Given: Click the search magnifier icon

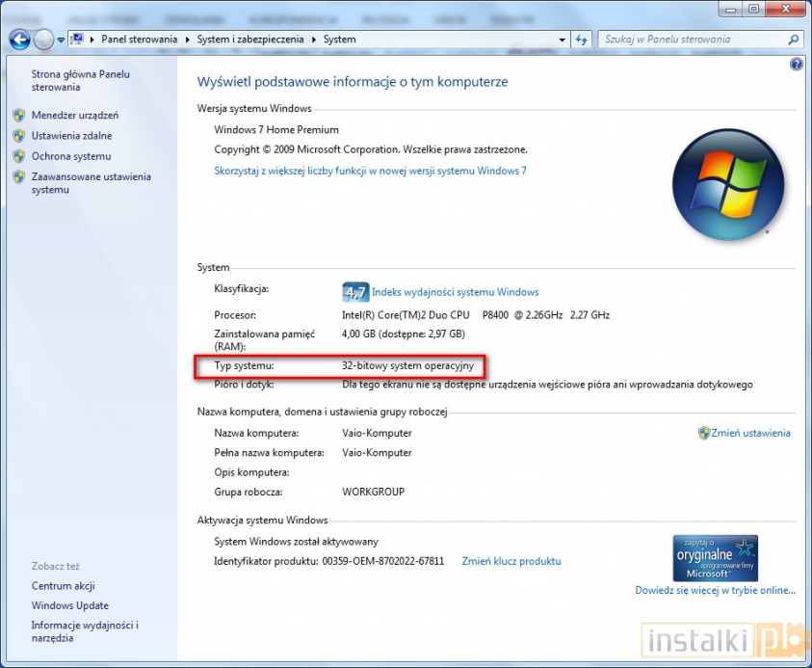Looking at the screenshot, I should (794, 40).
